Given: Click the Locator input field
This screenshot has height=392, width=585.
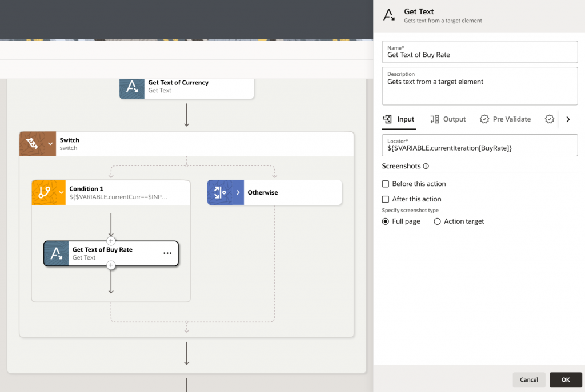Looking at the screenshot, I should pos(480,147).
